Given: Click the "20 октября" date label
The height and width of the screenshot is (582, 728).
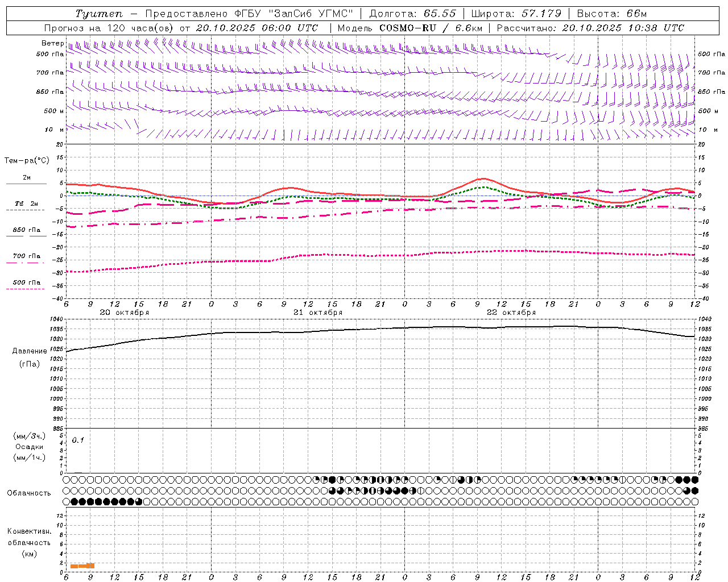Looking at the screenshot, I should point(125,313).
